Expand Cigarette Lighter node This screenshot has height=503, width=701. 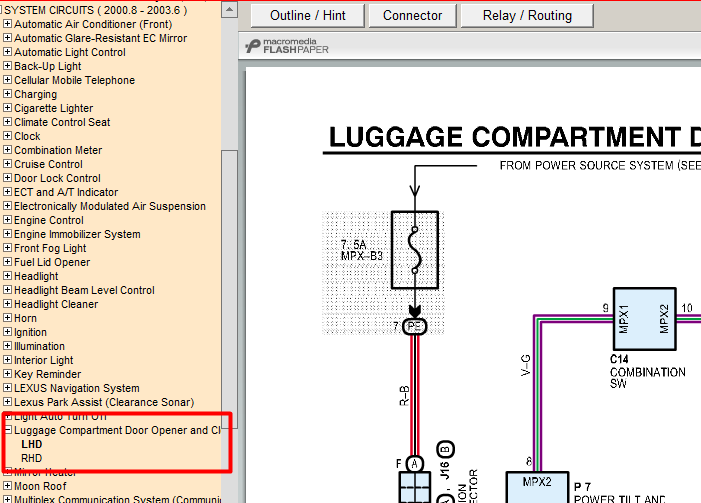click(7, 108)
